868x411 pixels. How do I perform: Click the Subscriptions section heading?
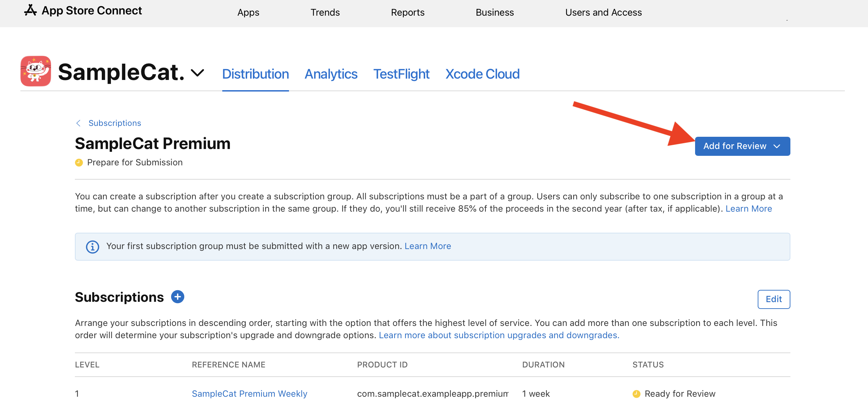point(119,297)
